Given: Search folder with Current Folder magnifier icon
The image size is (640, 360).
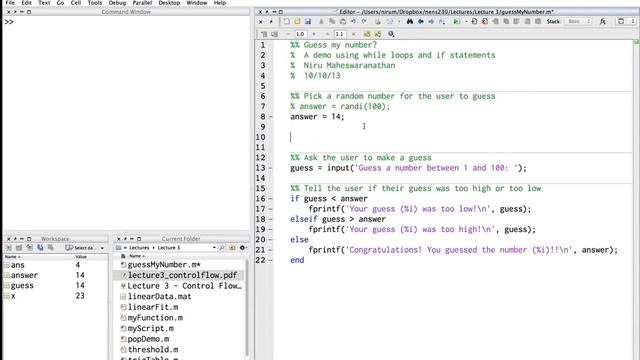Looking at the screenshot, I should (x=222, y=248).
